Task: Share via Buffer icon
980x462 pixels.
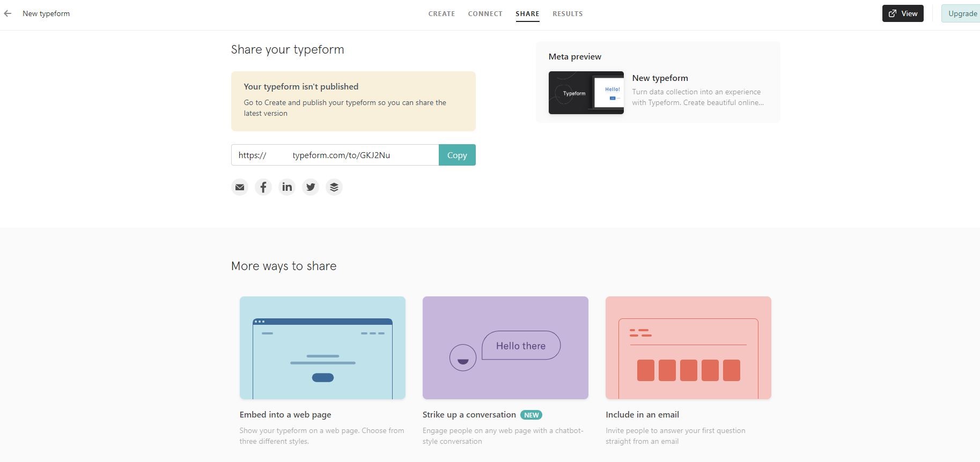Action: pyautogui.click(x=334, y=187)
